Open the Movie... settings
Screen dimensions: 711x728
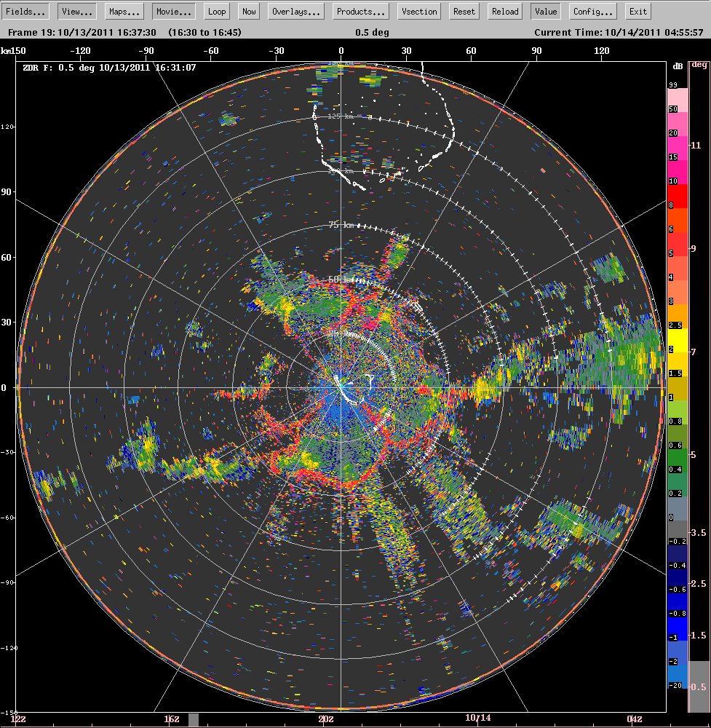pos(174,12)
